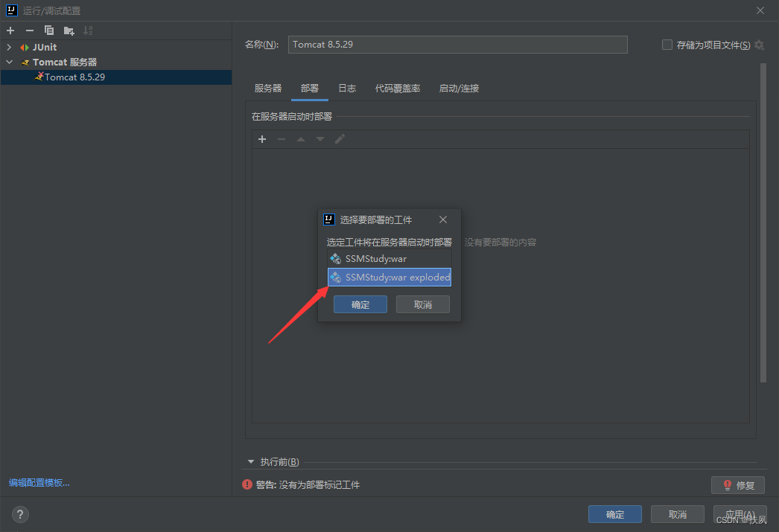Open settings gear beside 存储为项目文件
The height and width of the screenshot is (532, 779).
coord(759,45)
